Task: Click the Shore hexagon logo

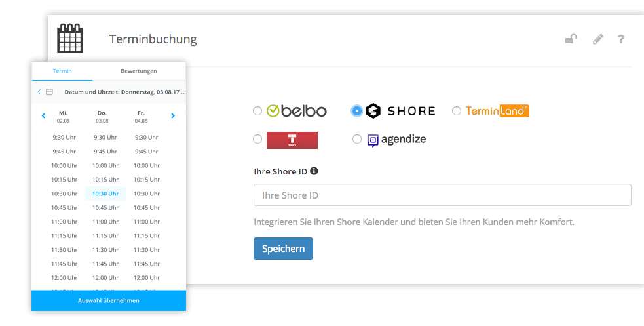Action: tap(373, 111)
